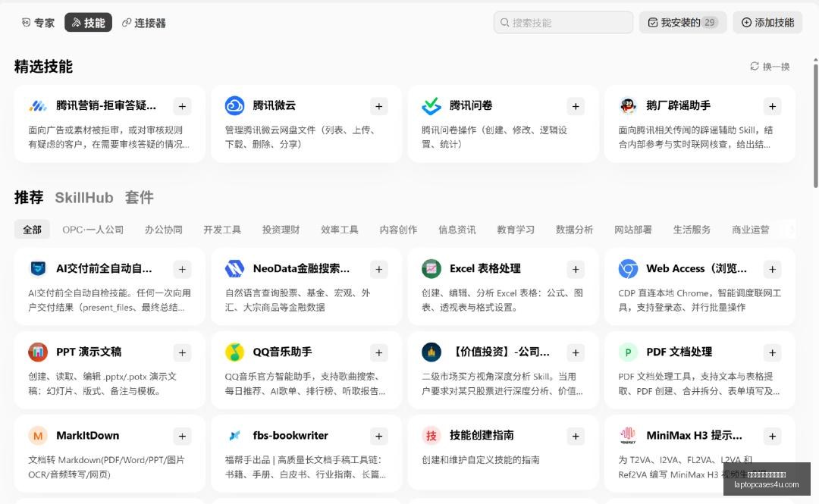Add the 腾讯问卷 skill via its plus button

click(576, 107)
